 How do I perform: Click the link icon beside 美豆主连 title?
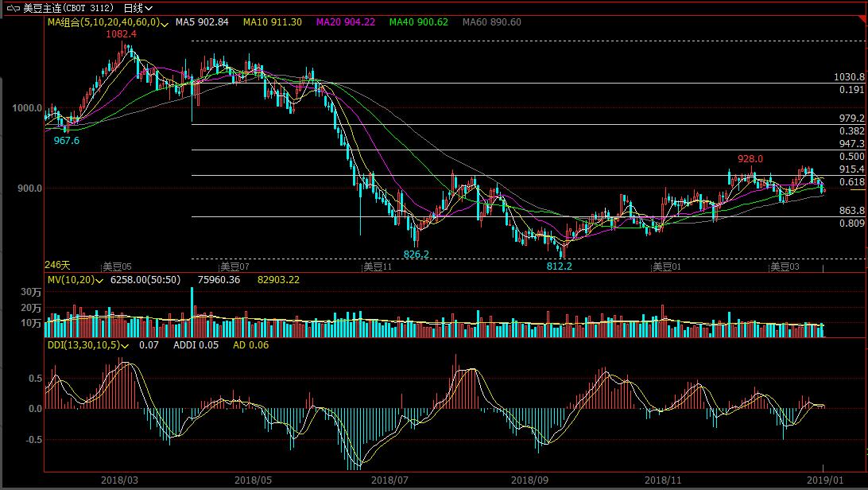pyautogui.click(x=11, y=8)
